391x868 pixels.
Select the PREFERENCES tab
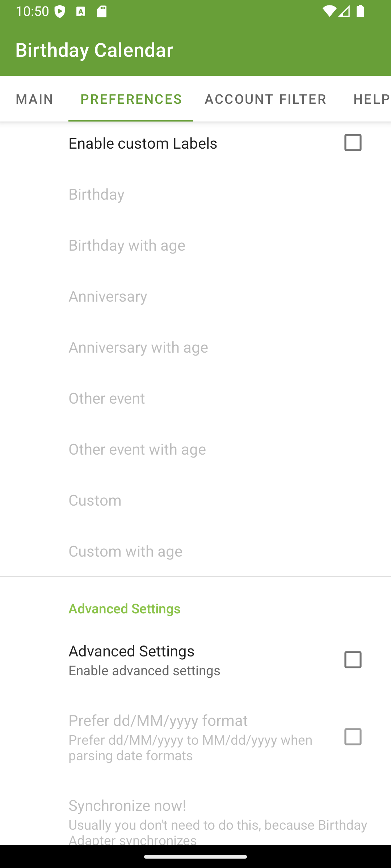(131, 99)
